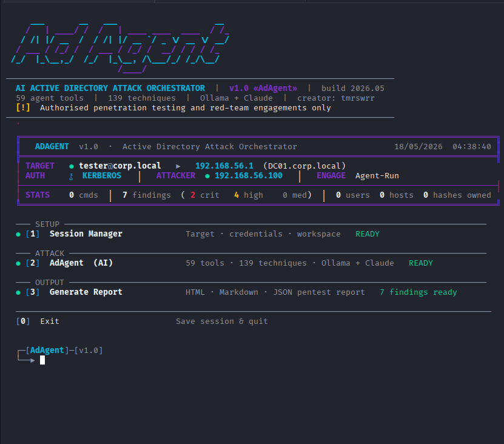Click '59 agent tools' in the banner
The image size is (504, 444).
click(x=50, y=98)
